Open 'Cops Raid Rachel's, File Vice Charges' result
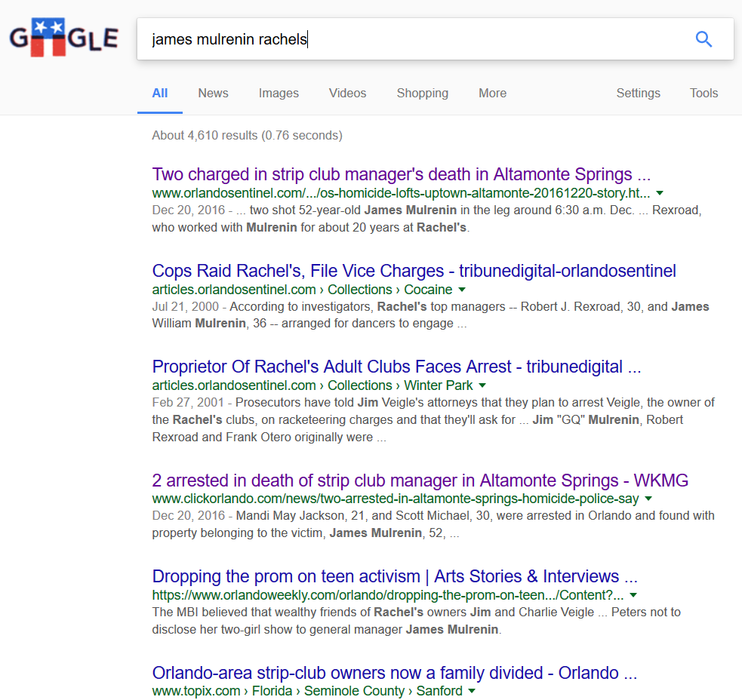Image resolution: width=742 pixels, height=700 pixels. click(414, 271)
